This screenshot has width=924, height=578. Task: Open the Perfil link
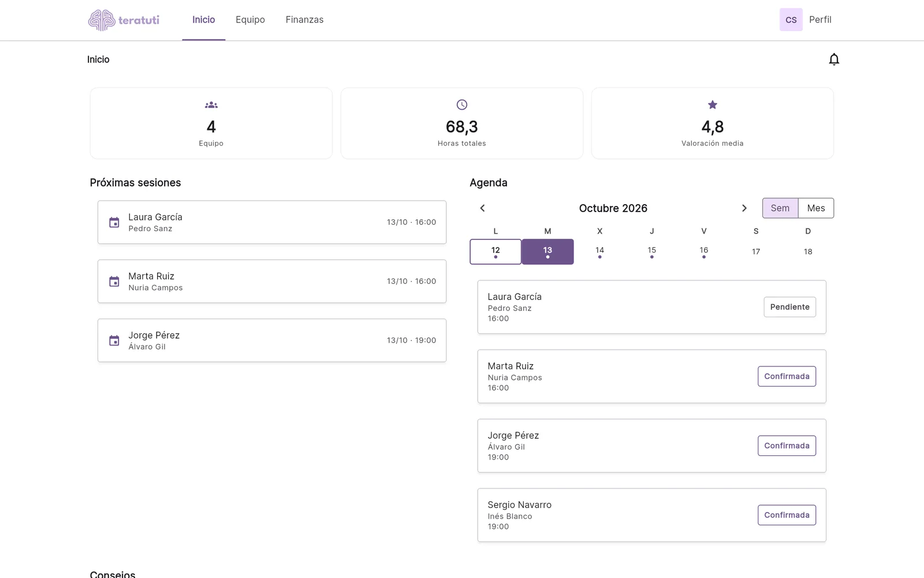pyautogui.click(x=820, y=20)
